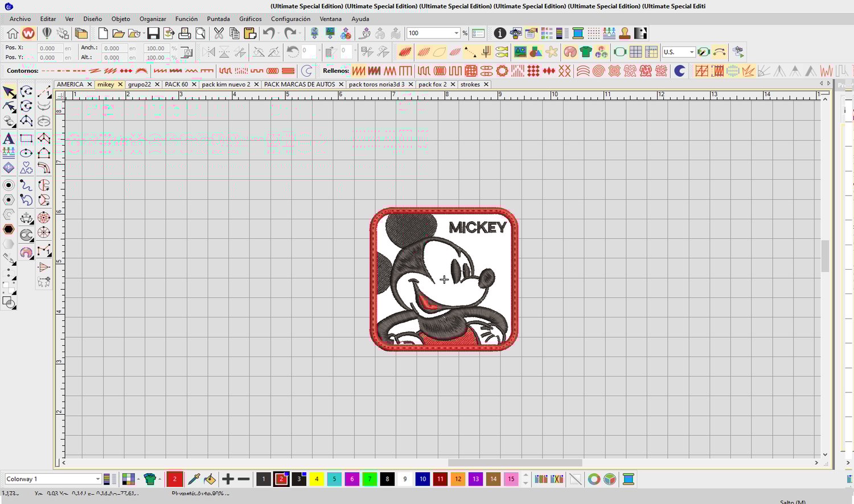
Task: Close the pack fox 2 tab
Action: [453, 84]
